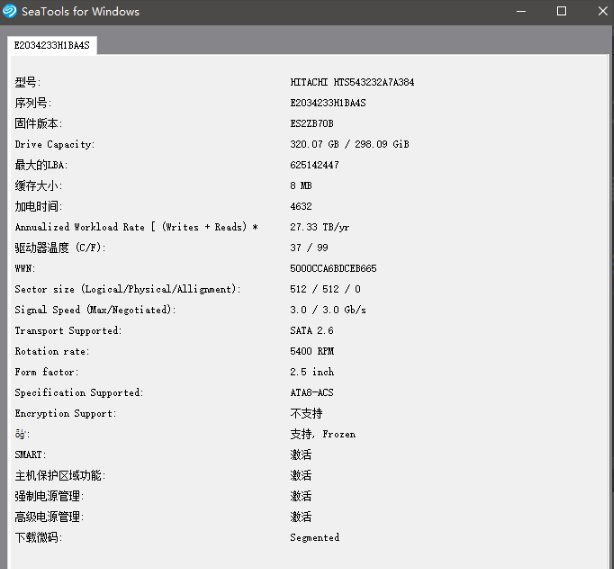The image size is (614, 569).
Task: Click the Specification Supported label
Action: coord(79,393)
